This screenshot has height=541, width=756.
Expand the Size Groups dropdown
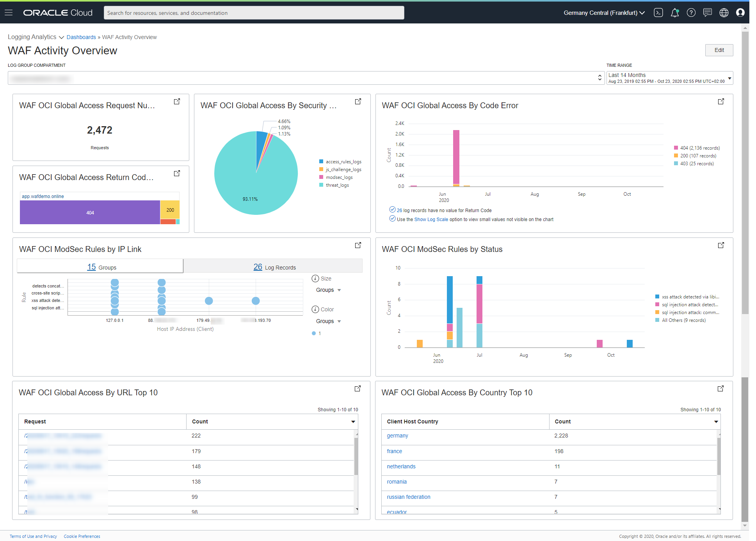(x=328, y=290)
